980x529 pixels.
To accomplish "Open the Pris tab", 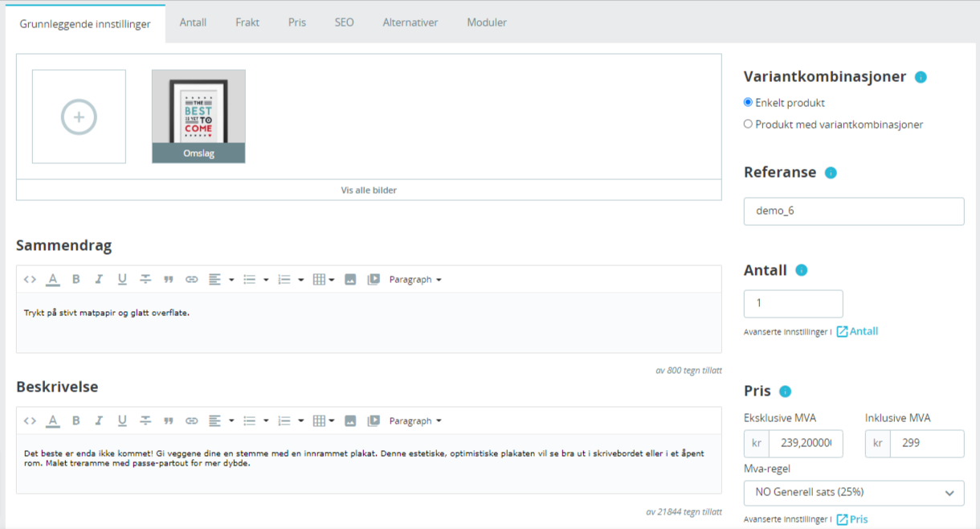I will 297,23.
